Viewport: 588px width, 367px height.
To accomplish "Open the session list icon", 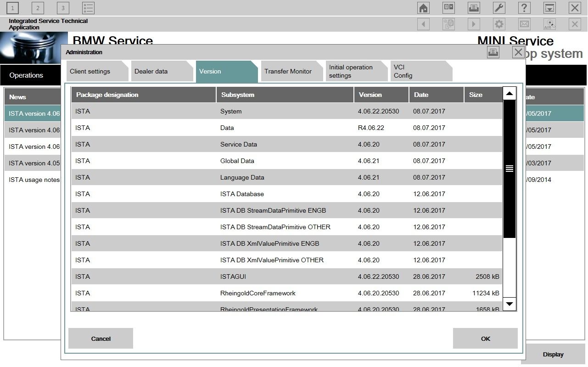I will click(88, 7).
